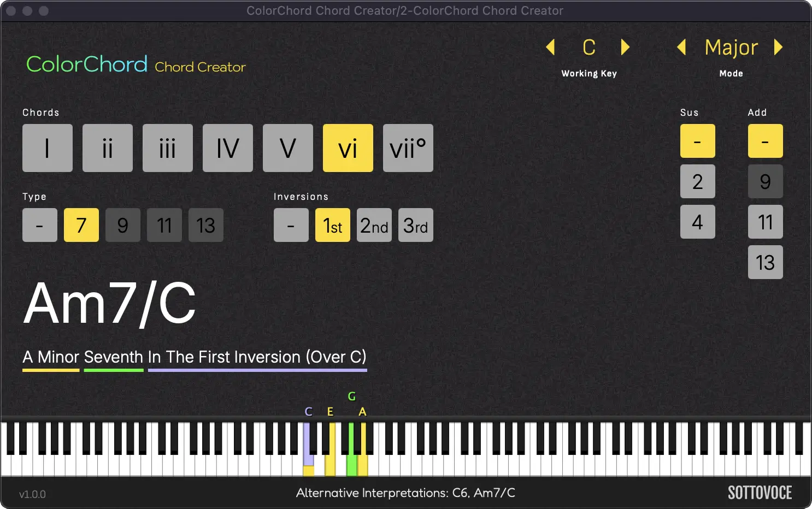
Task: Select the I chord button
Action: point(47,147)
